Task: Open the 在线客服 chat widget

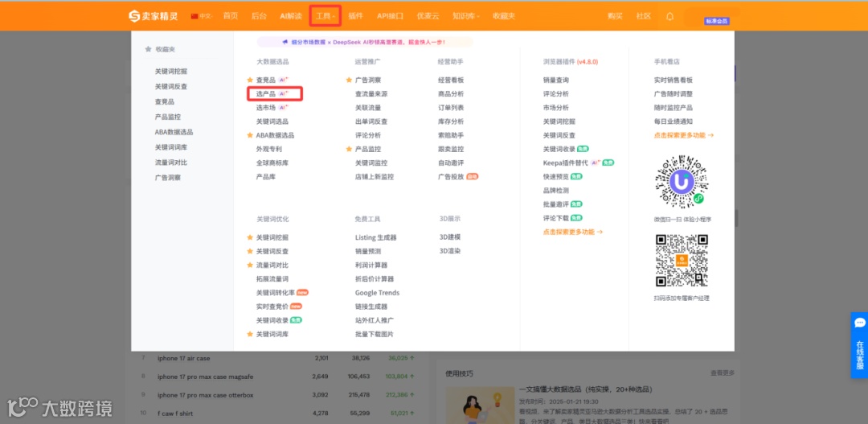Action: click(x=859, y=344)
